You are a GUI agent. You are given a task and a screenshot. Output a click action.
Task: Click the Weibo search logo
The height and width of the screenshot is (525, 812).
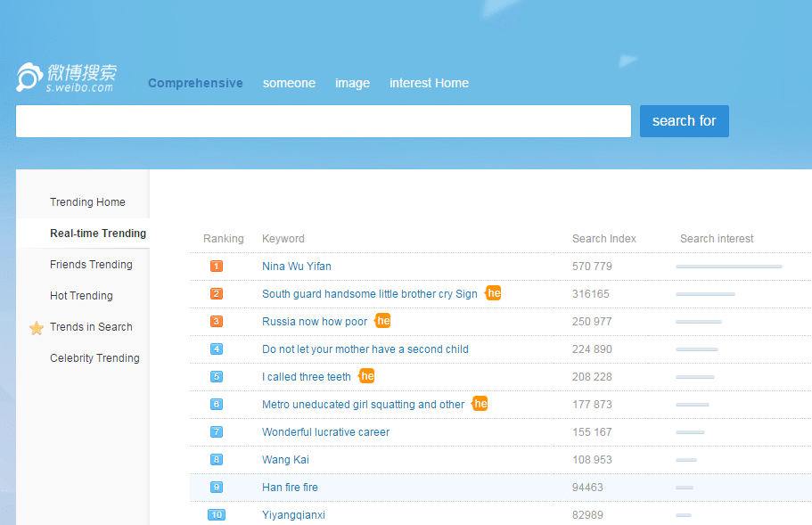[67, 78]
